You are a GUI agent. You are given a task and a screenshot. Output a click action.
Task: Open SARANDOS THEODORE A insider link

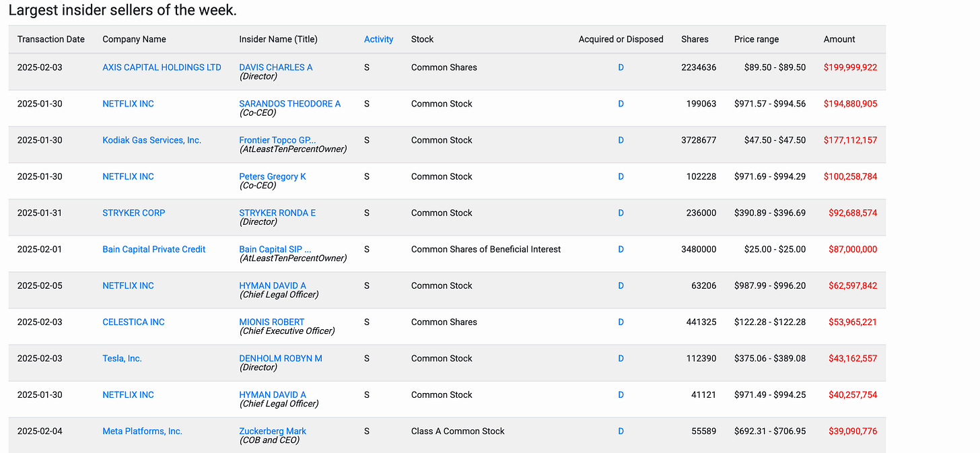[x=290, y=104]
